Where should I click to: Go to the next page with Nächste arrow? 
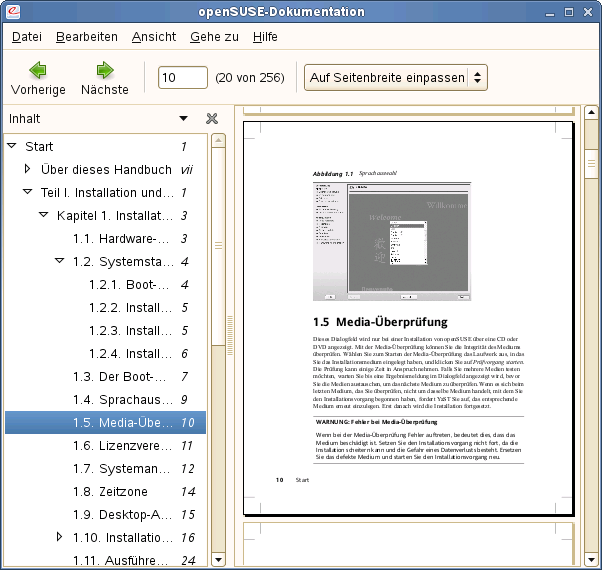point(105,78)
